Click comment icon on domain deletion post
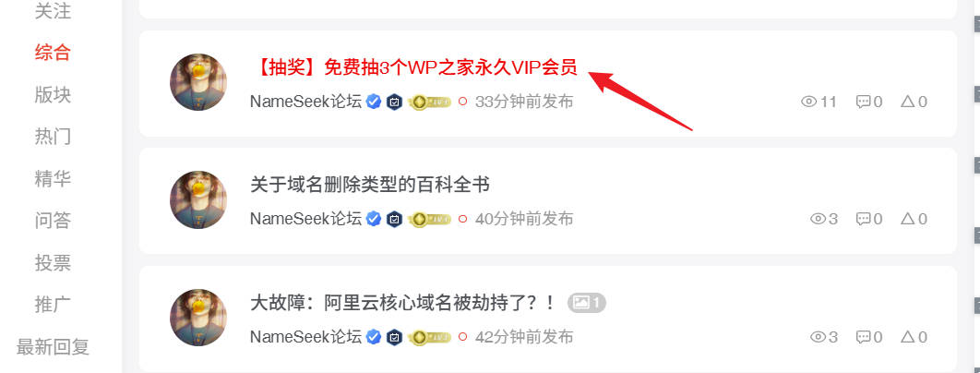The image size is (980, 373). point(863,219)
